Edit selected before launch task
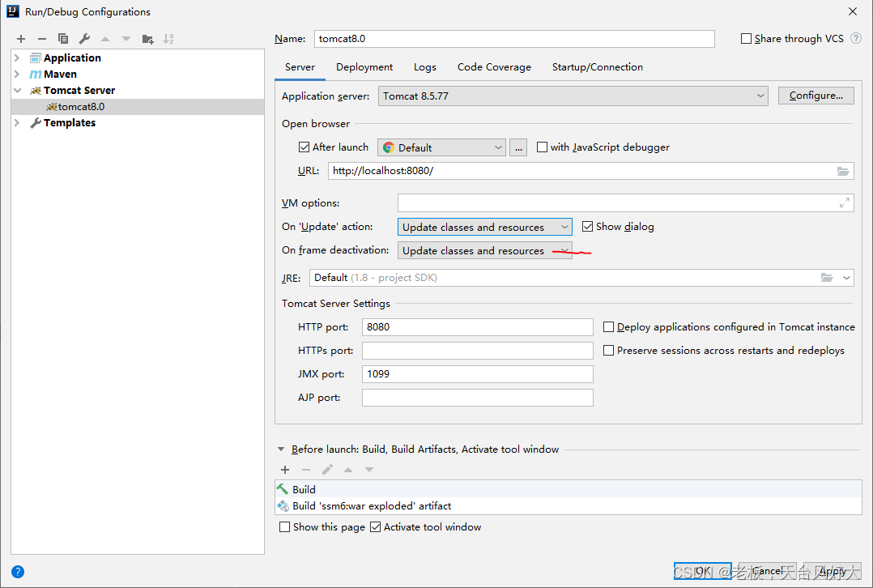Image resolution: width=873 pixels, height=588 pixels. click(327, 470)
